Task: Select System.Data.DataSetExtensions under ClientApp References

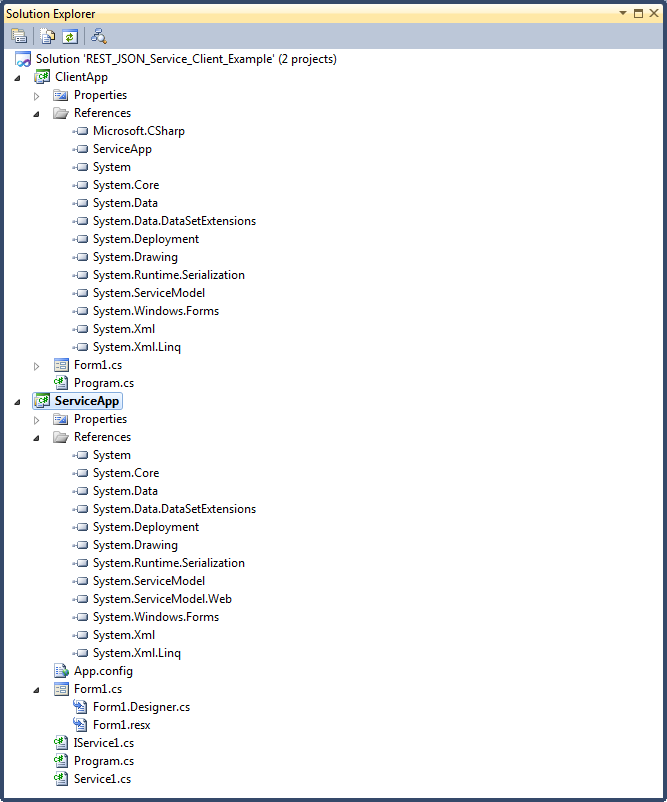Action: (x=174, y=221)
